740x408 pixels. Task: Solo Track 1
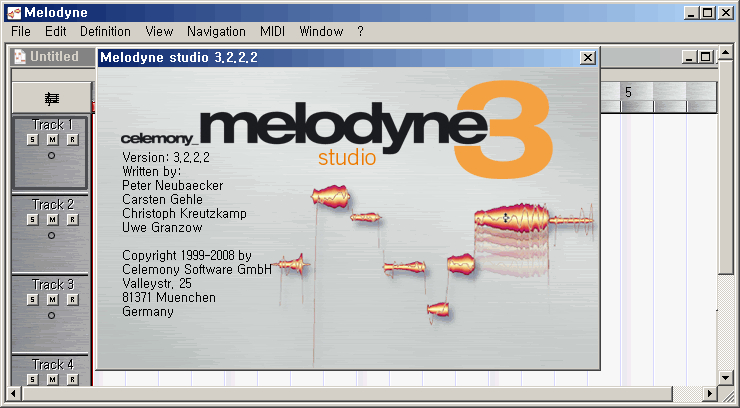pyautogui.click(x=32, y=140)
